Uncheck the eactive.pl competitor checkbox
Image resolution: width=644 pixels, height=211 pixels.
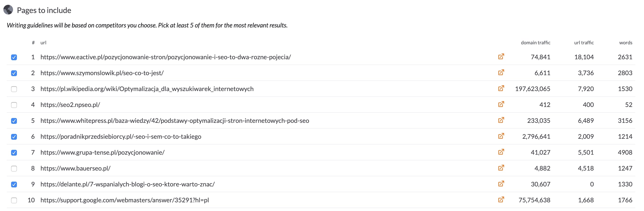pos(14,57)
